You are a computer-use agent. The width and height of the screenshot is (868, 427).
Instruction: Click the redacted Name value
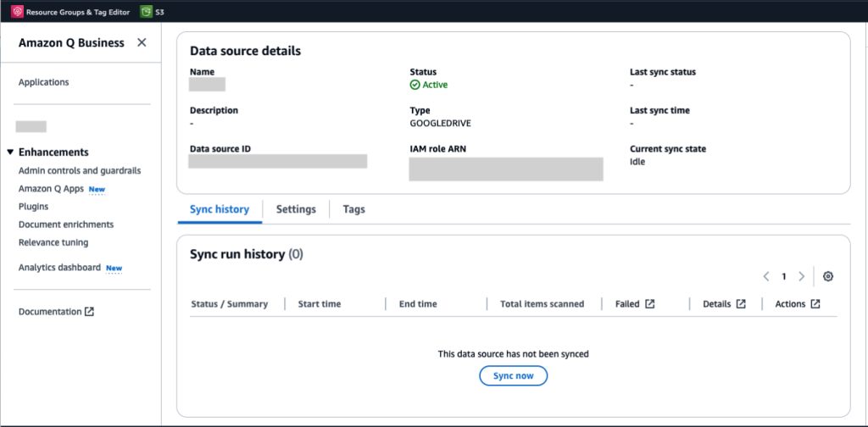point(207,85)
